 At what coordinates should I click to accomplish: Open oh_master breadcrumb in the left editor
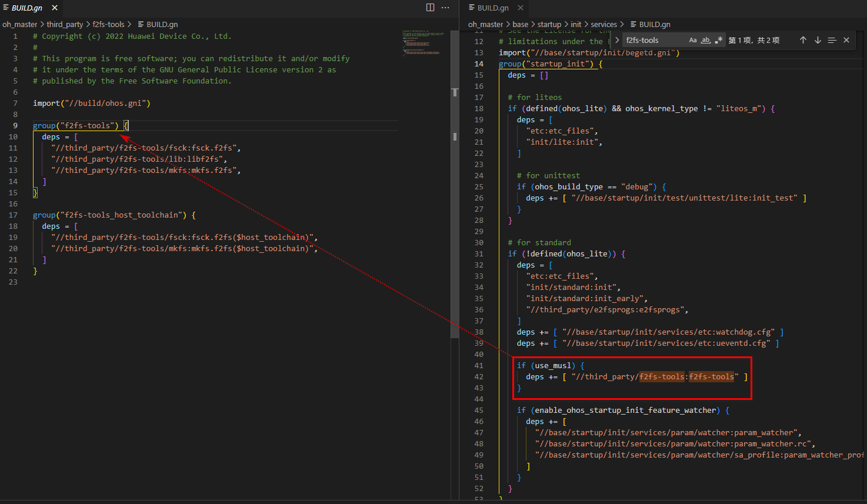click(x=19, y=24)
